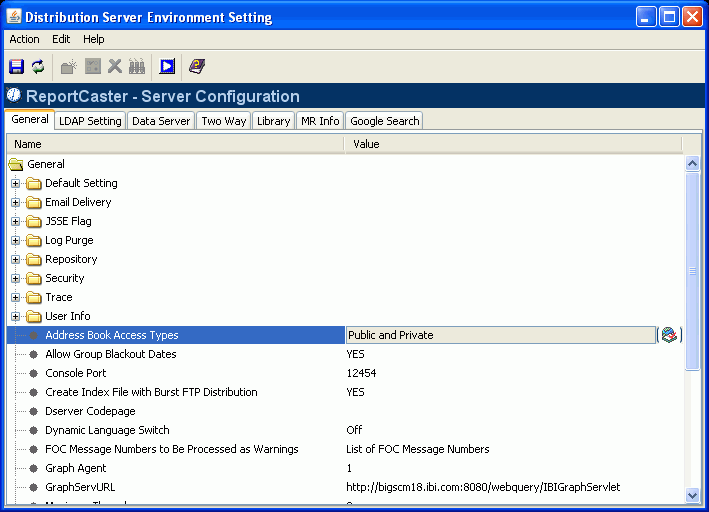
Task: Select the Console Port setting
Action: tap(76, 373)
